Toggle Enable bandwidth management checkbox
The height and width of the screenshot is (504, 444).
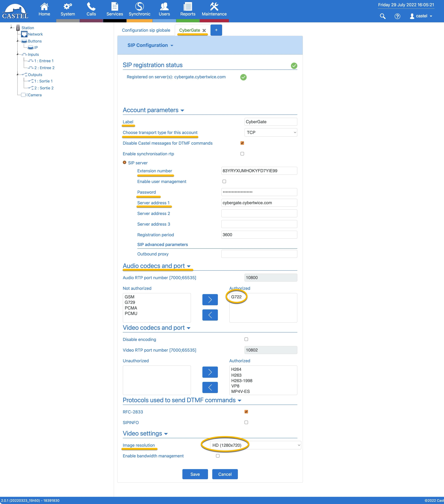[218, 456]
